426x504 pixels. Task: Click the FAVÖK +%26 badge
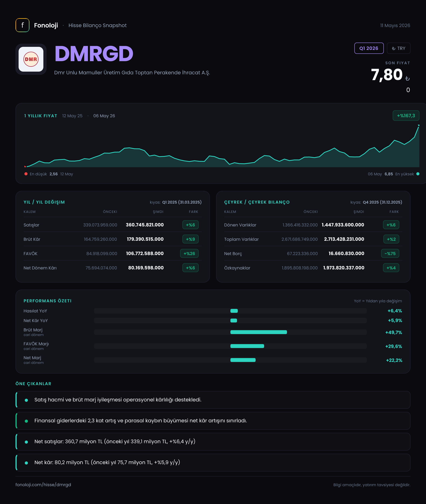point(189,253)
